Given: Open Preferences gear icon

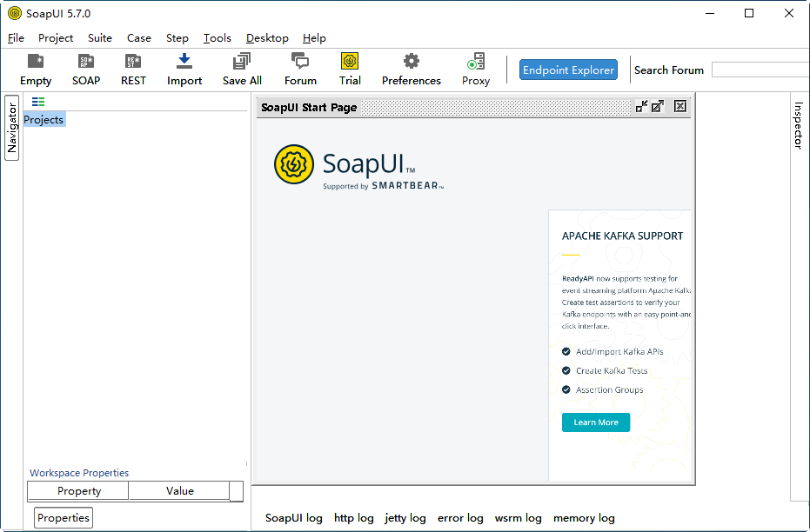Looking at the screenshot, I should pos(412,70).
